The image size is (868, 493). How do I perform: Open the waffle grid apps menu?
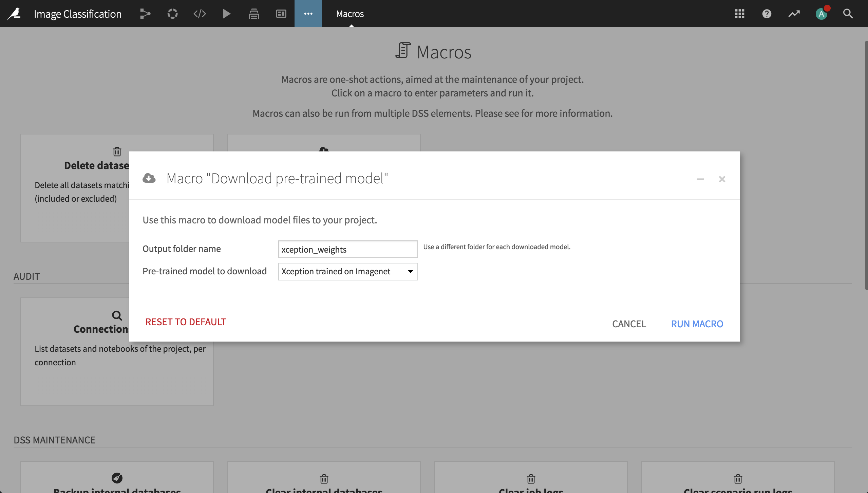click(739, 14)
